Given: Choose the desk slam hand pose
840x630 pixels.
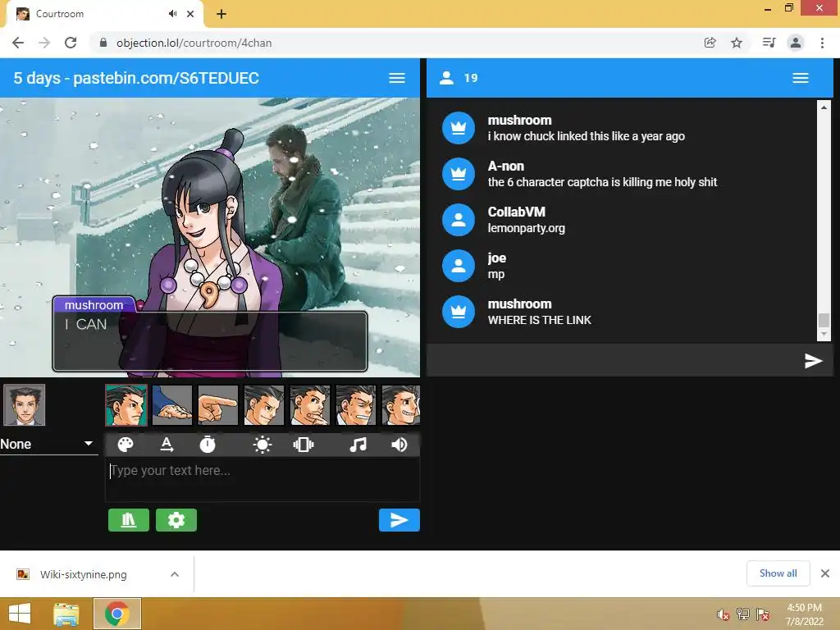Looking at the screenshot, I should pyautogui.click(x=172, y=405).
